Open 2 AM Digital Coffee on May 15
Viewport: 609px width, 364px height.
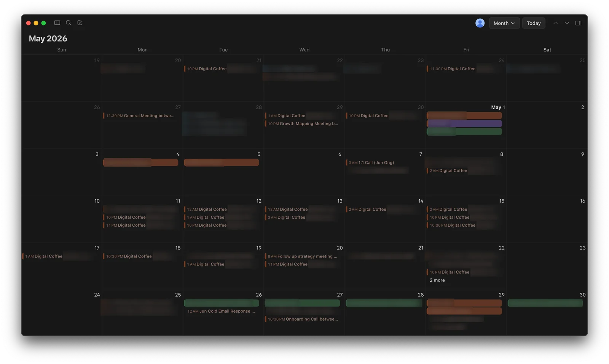[464, 209]
